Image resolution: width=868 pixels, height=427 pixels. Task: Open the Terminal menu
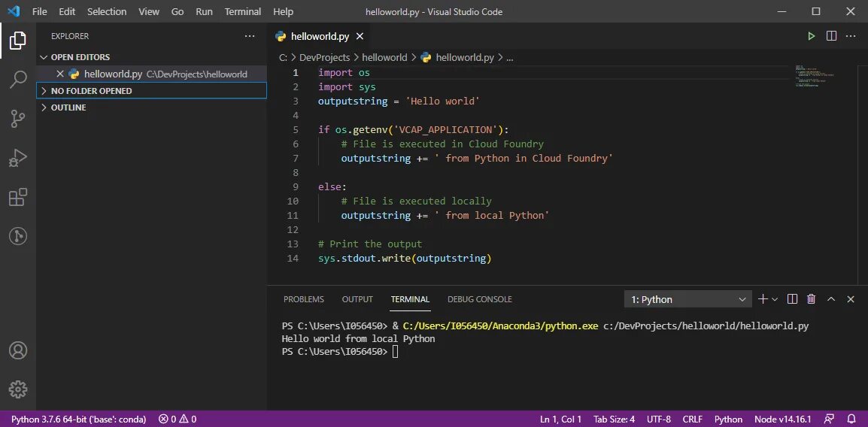click(x=243, y=11)
